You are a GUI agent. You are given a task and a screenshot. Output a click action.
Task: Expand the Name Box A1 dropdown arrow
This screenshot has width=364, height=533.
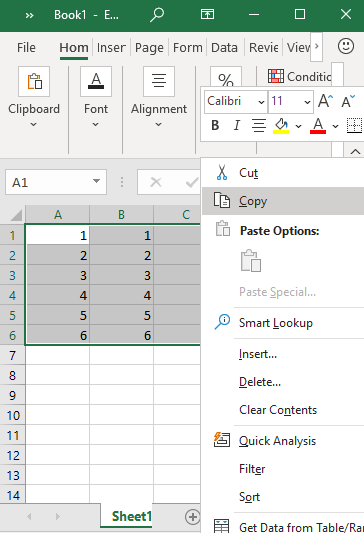coord(97,182)
